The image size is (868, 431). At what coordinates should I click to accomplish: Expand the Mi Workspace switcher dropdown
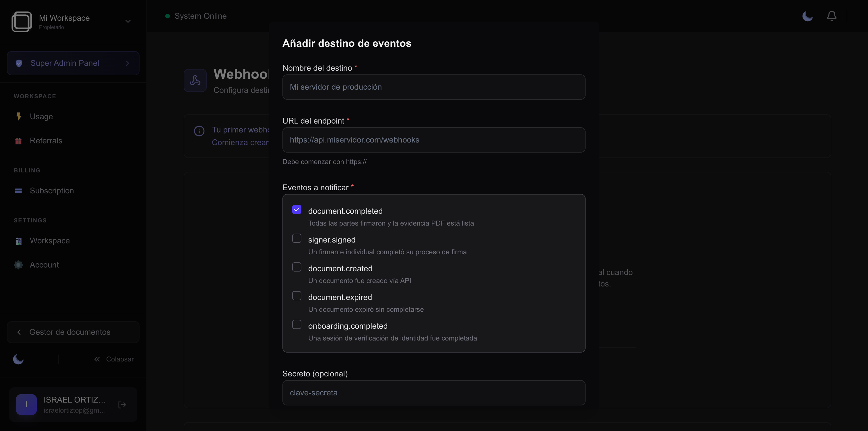[128, 21]
